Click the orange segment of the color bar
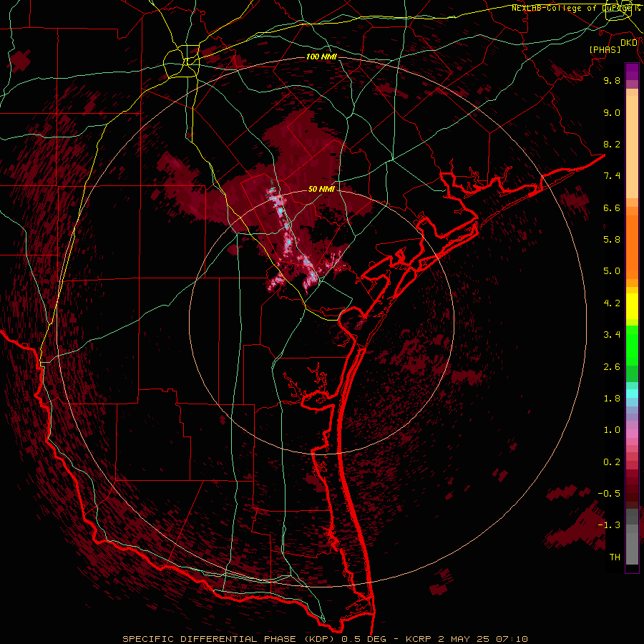The image size is (644, 644). tap(632, 246)
